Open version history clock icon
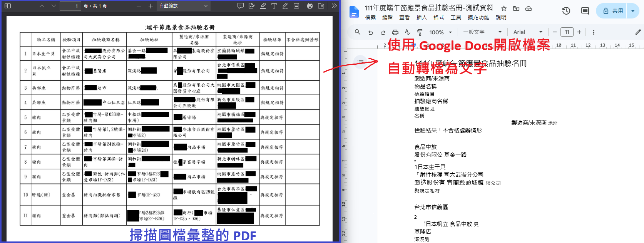This screenshot has height=243, width=644. coord(566,11)
